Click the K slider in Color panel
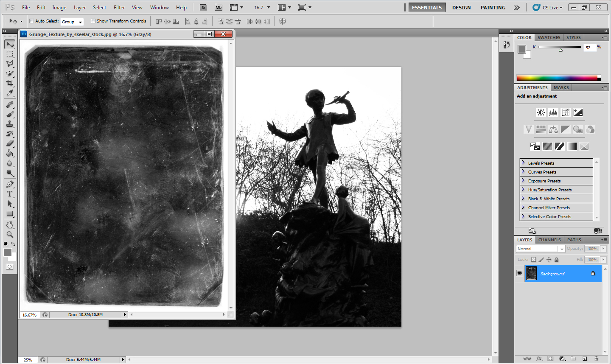The image size is (611, 364). 560,47
